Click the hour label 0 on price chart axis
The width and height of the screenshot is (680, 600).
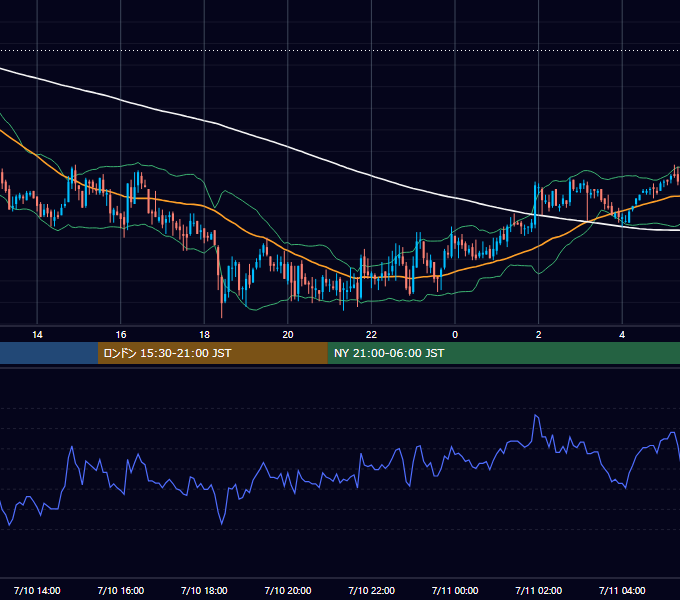point(455,335)
